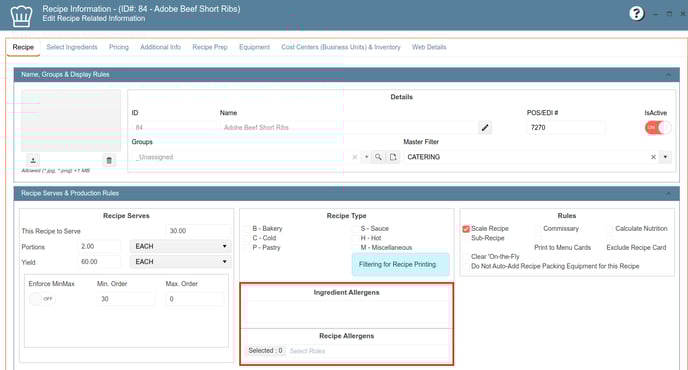Check the H - Hot recipe type
Screen dimensions: 688x370
coord(355,238)
